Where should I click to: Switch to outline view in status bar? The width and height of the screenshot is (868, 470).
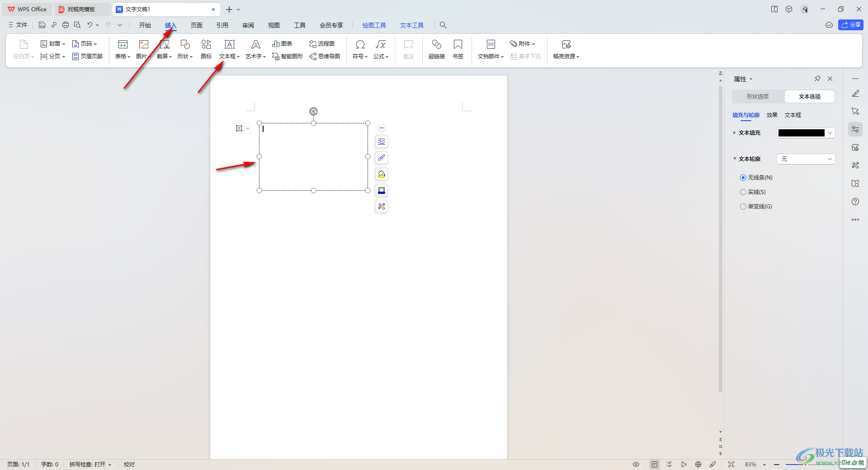click(x=669, y=464)
